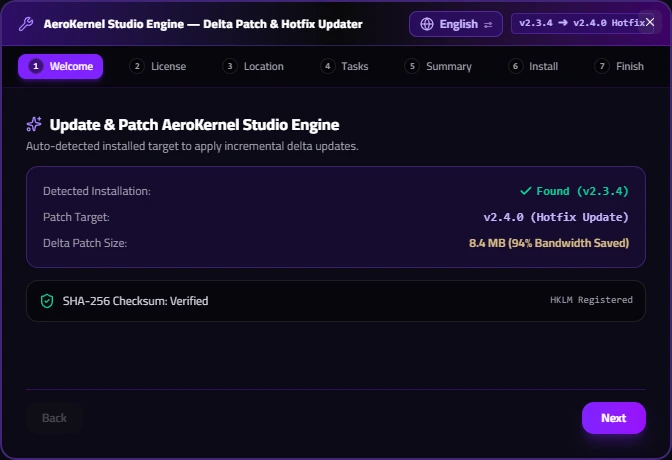Click the Next button
This screenshot has height=460, width=672.
(614, 418)
